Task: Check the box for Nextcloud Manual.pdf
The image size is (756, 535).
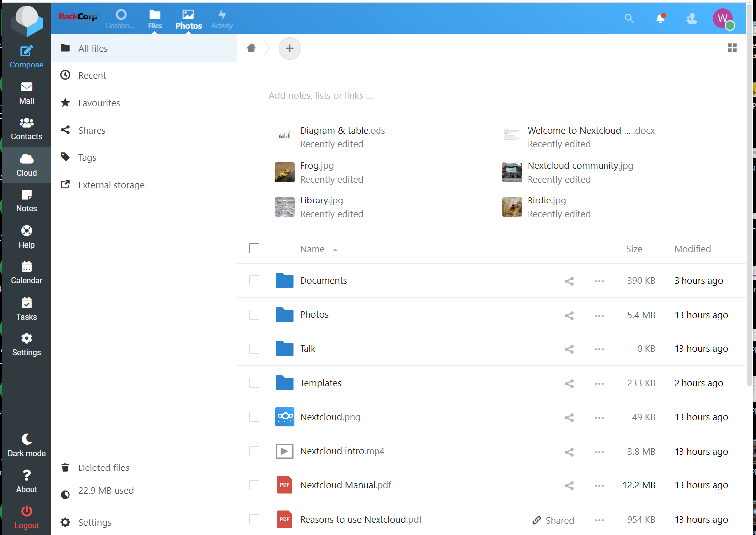Action: coord(254,485)
